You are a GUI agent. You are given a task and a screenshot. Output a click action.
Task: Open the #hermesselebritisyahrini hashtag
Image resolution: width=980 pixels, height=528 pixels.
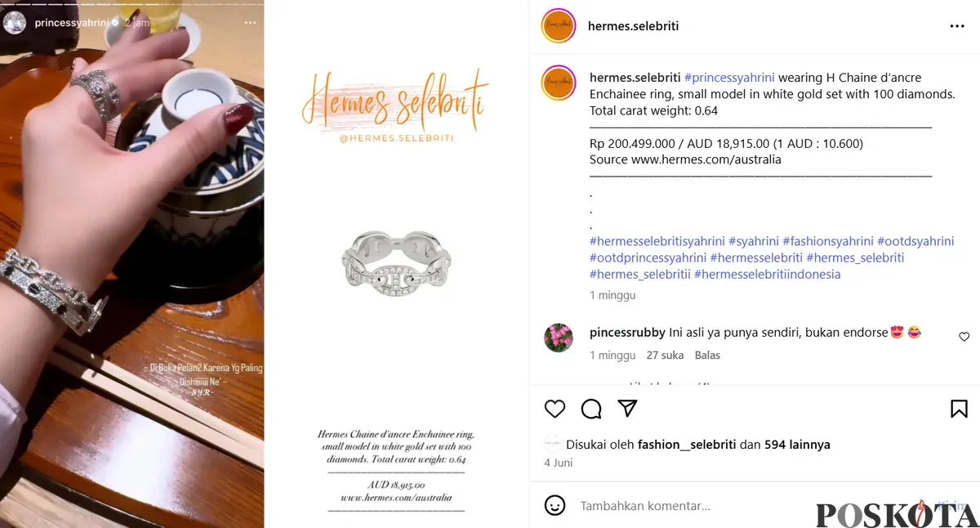(x=657, y=241)
